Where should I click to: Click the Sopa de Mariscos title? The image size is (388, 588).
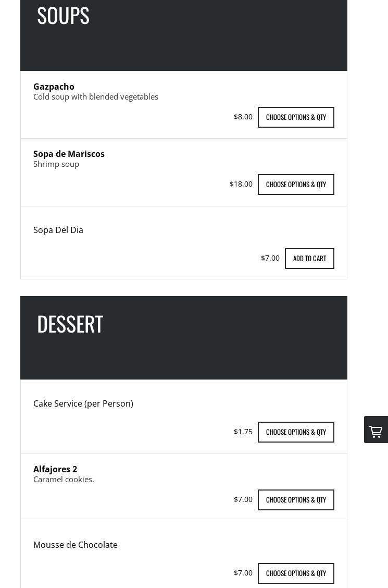[x=69, y=154]
